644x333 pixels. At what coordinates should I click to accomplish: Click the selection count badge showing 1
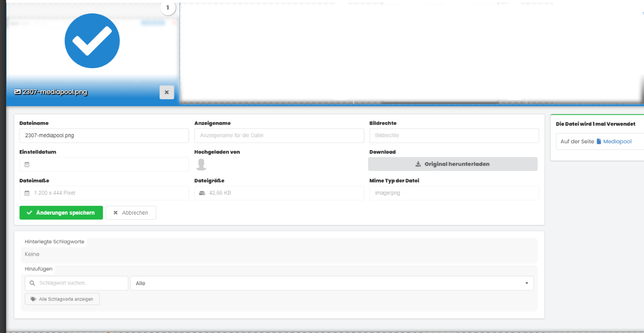point(168,8)
